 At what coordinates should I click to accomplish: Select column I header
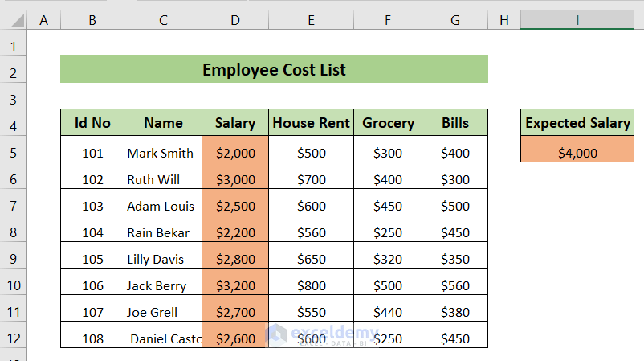[x=577, y=19]
